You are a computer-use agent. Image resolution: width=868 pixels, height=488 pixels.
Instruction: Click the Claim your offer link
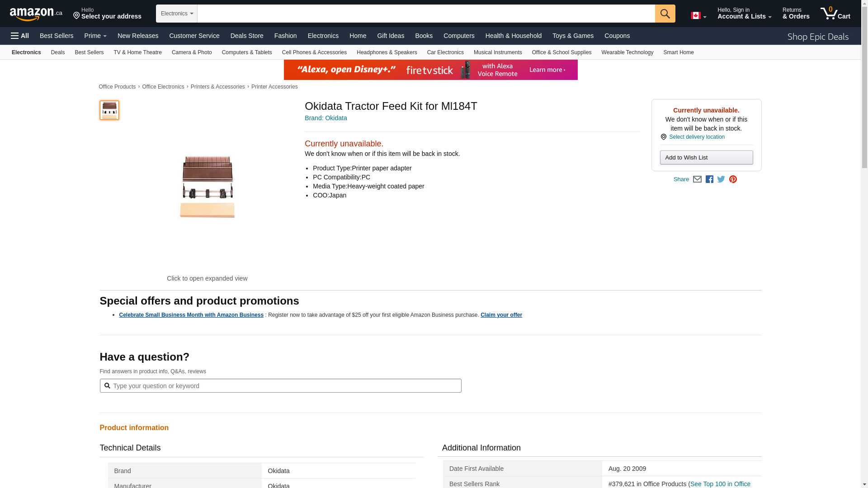click(x=501, y=315)
